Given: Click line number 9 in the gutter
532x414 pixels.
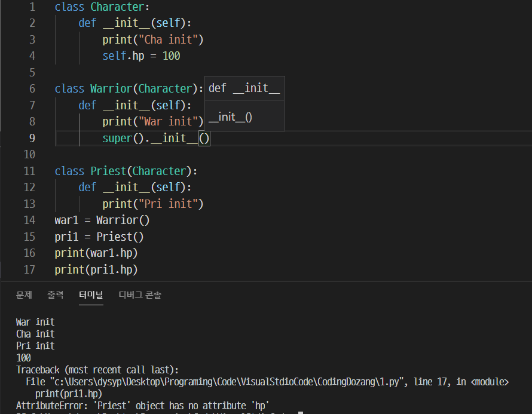Looking at the screenshot, I should (32, 139).
